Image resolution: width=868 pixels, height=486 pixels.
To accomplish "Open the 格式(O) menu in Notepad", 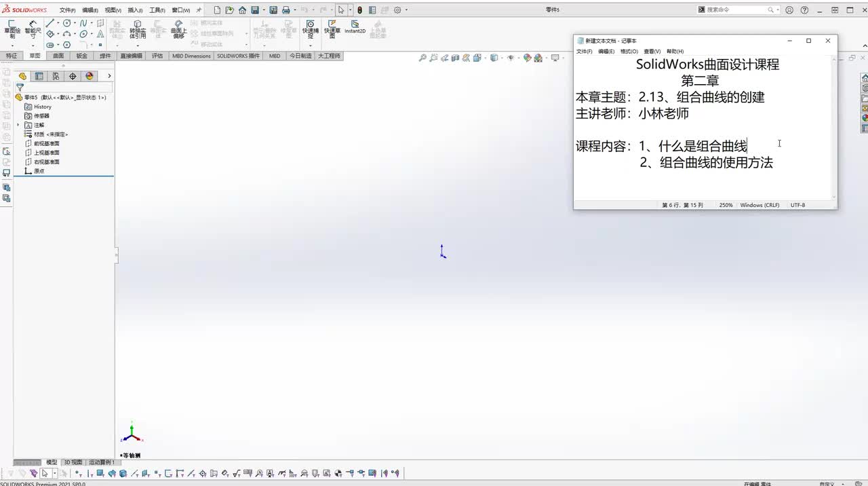I will (x=629, y=52).
